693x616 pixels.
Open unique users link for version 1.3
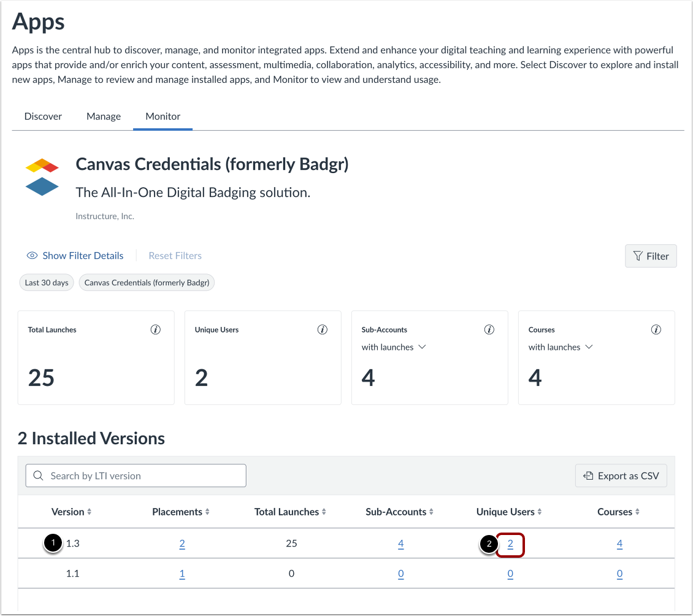[x=510, y=544]
